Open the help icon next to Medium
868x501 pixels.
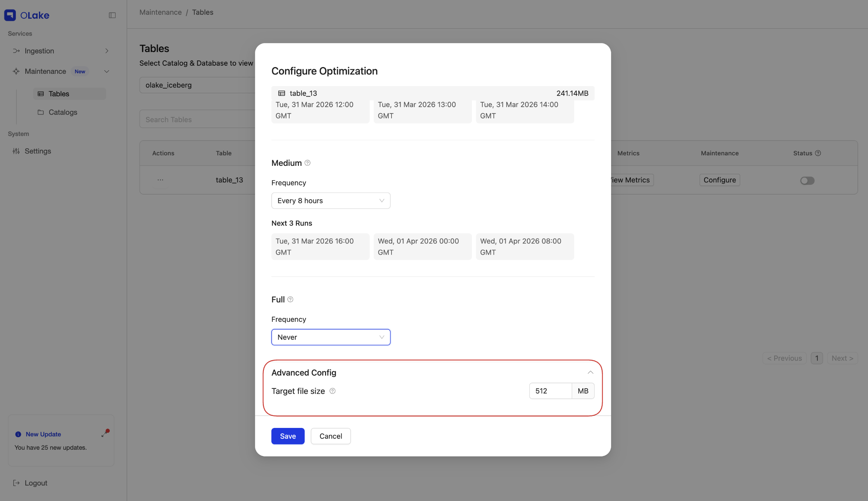tap(307, 163)
